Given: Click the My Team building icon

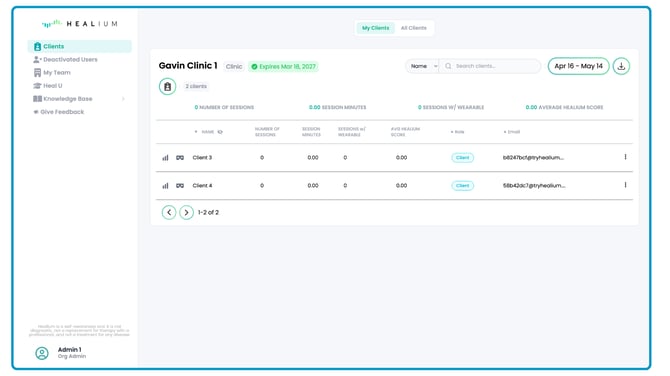Looking at the screenshot, I should point(37,73).
